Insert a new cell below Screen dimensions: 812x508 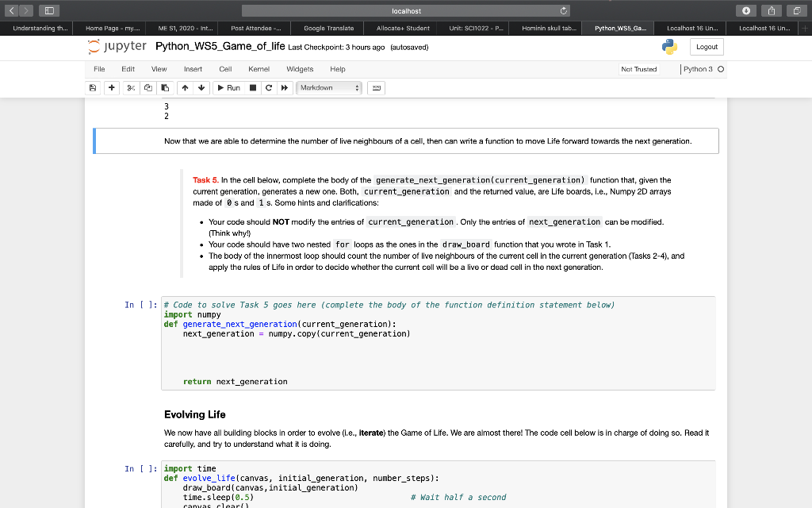click(111, 87)
